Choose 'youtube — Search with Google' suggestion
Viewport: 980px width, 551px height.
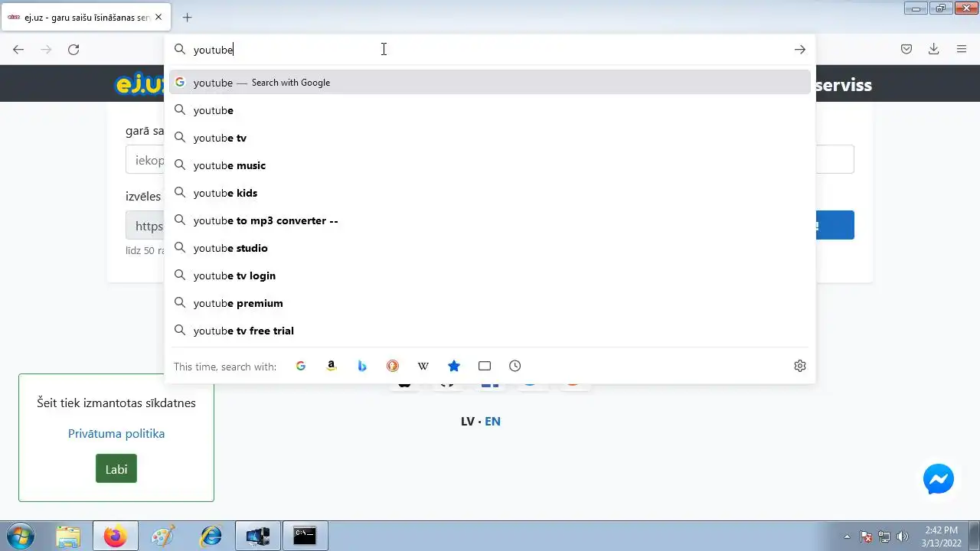tap(490, 83)
